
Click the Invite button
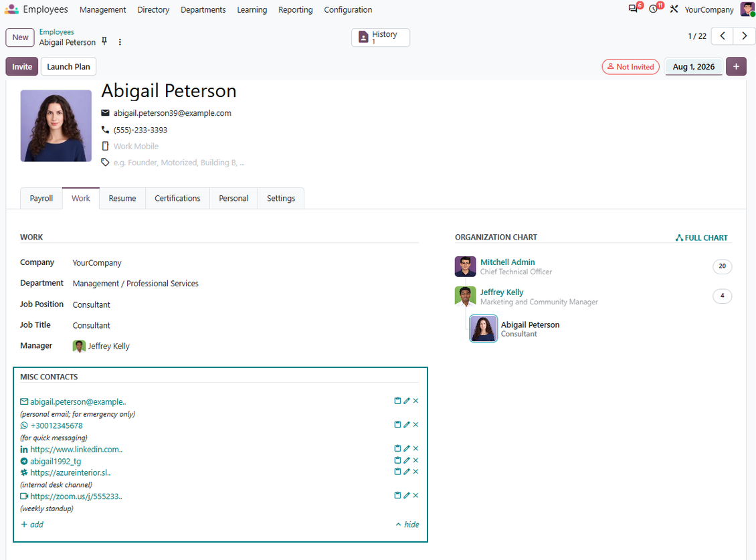22,66
